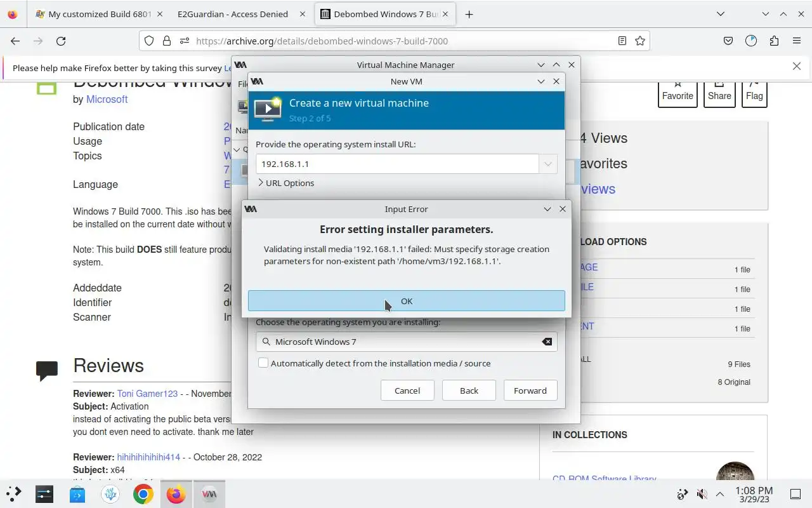
Task: Click the reviews speech bubble icon
Action: [x=47, y=370]
